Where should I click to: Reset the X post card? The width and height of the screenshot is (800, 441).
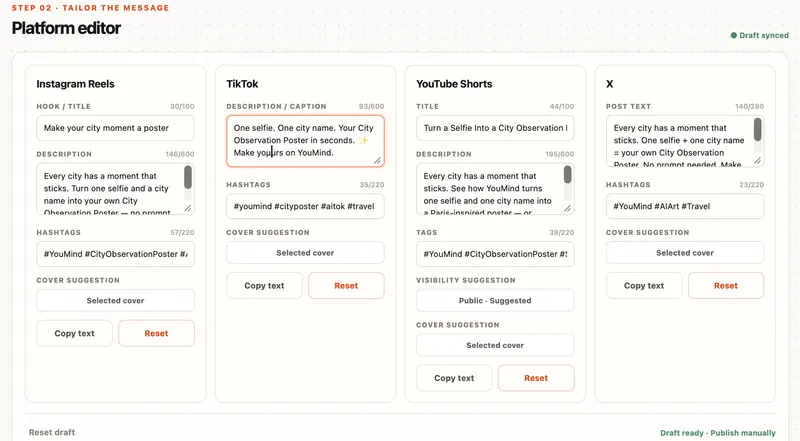726,286
